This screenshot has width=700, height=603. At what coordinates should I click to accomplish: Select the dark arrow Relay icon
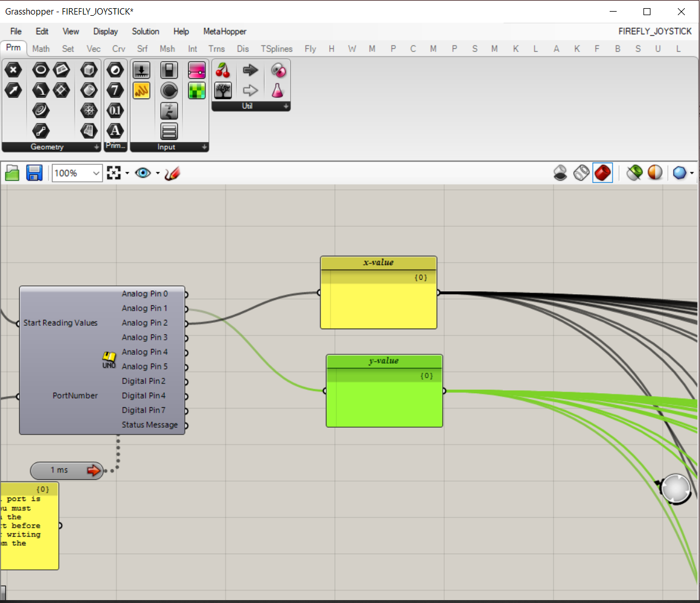250,70
